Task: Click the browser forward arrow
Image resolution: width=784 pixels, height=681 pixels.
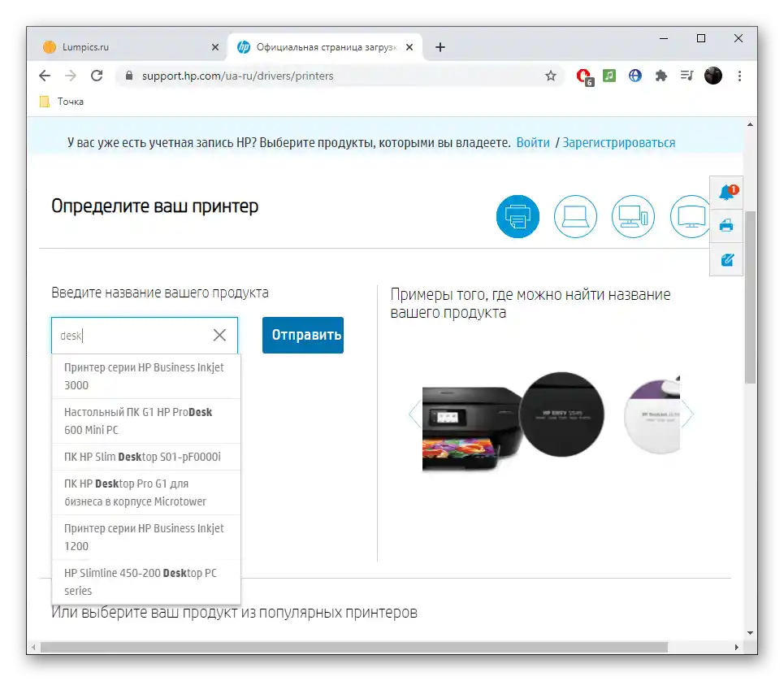Action: (71, 76)
